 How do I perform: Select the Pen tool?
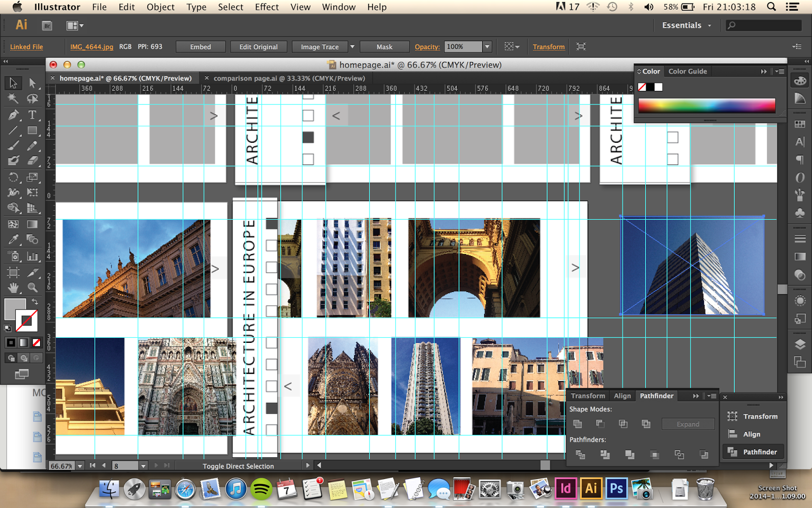(13, 115)
